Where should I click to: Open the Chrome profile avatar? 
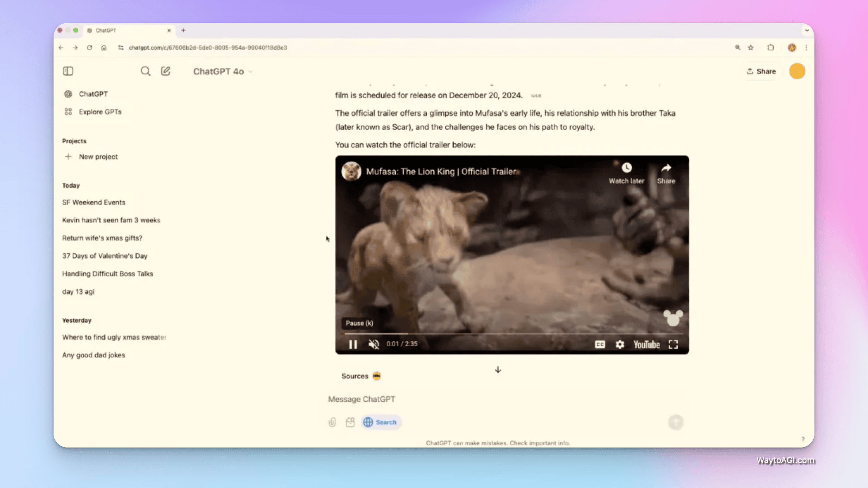coord(792,48)
